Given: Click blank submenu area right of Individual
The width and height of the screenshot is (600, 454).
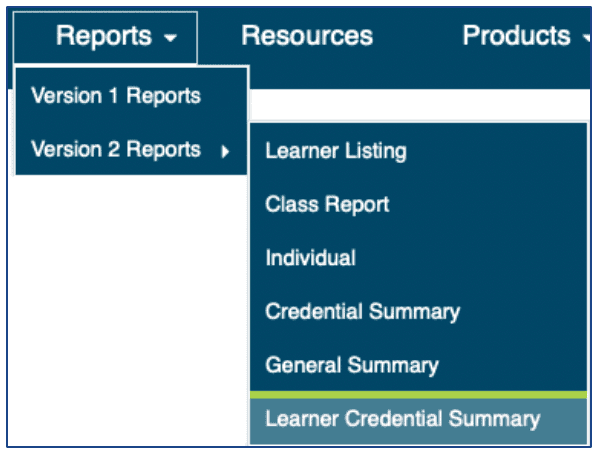Looking at the screenshot, I should point(480,258).
